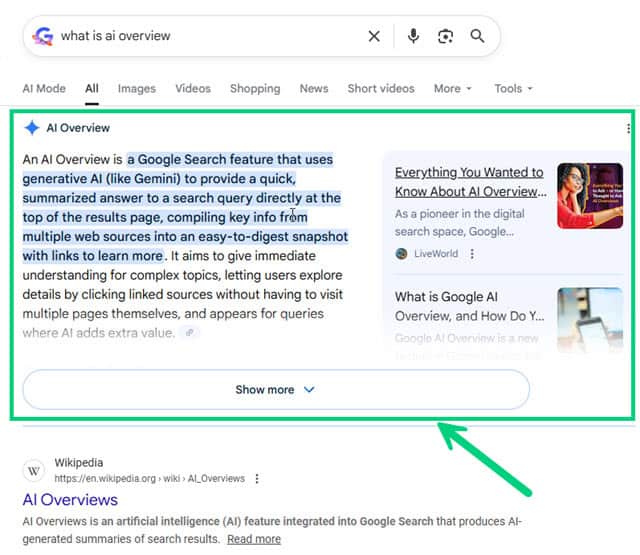The image size is (640, 555).
Task: Switch to Shopping tab
Action: [x=255, y=89]
